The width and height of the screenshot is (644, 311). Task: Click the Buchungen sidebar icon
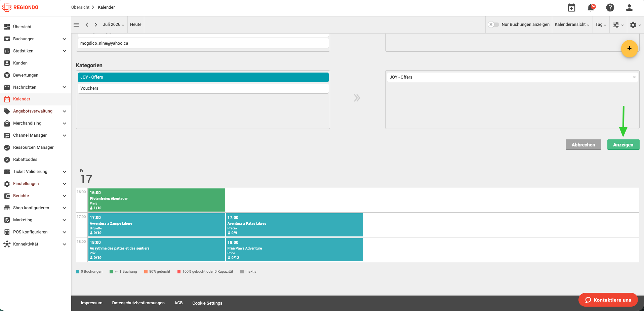(x=7, y=39)
